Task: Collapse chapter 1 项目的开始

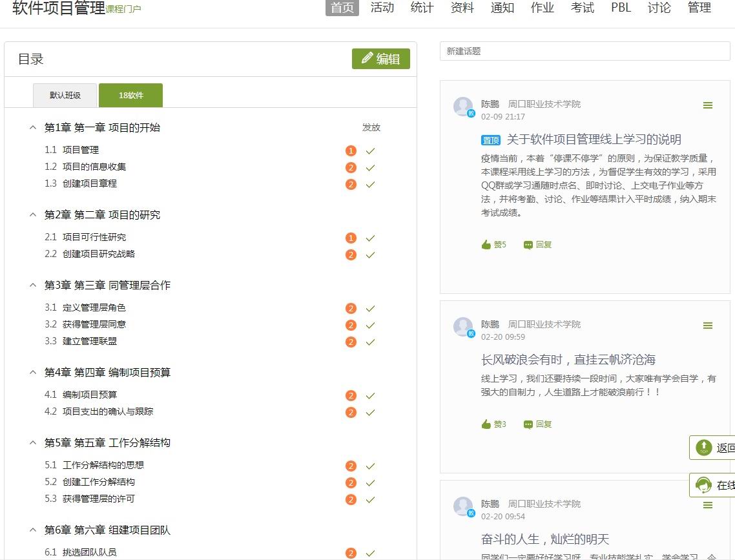Action: coord(33,128)
